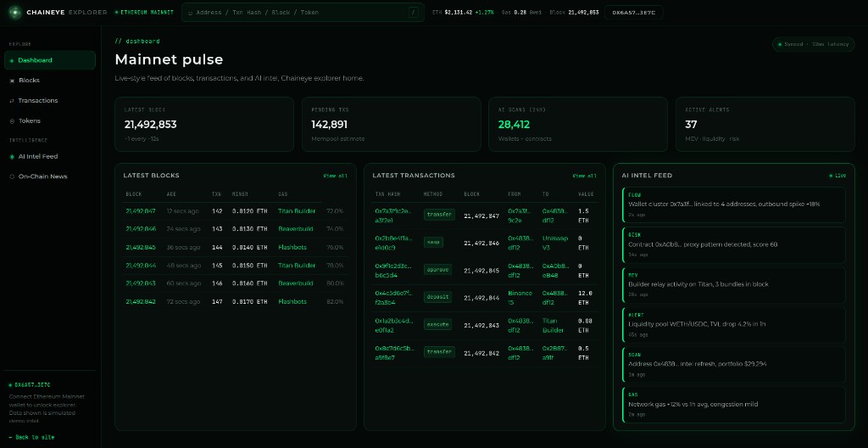Image resolution: width=868 pixels, height=448 pixels.
Task: Open the Latest Block stat card
Action: 204,124
